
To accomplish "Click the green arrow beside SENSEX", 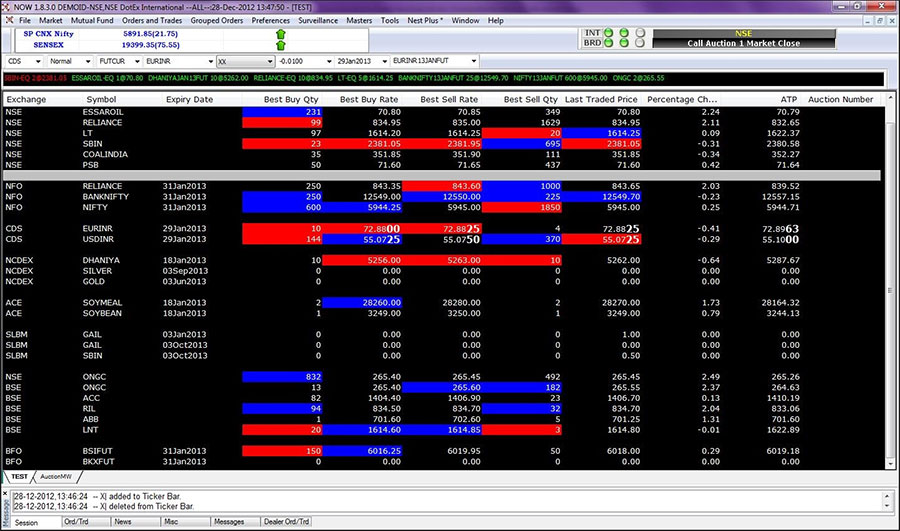I will tap(280, 45).
